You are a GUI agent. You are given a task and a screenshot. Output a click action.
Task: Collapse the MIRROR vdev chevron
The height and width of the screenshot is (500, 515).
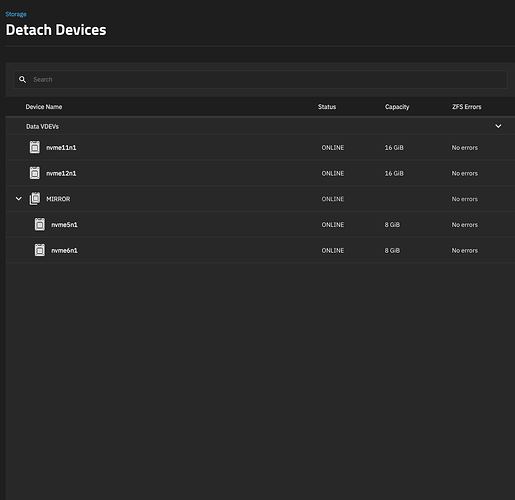[19, 199]
